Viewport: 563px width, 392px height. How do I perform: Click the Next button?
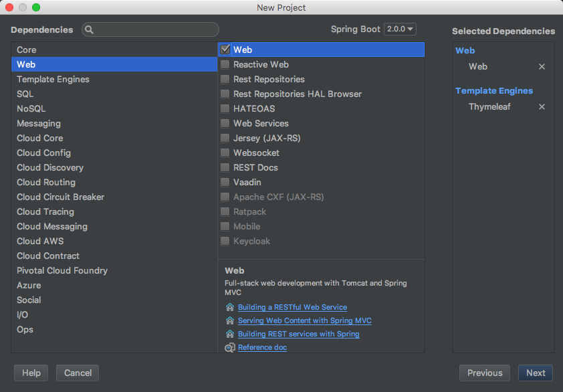point(536,373)
